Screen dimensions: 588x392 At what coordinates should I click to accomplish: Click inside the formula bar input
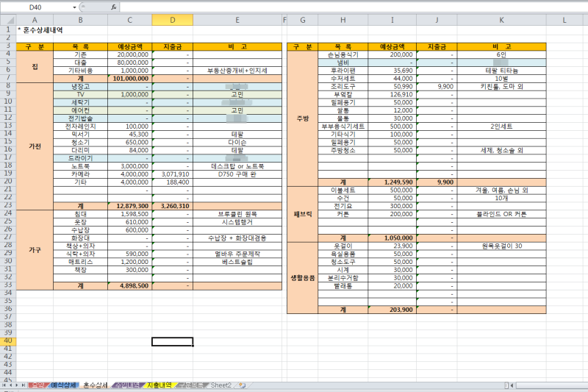click(353, 7)
